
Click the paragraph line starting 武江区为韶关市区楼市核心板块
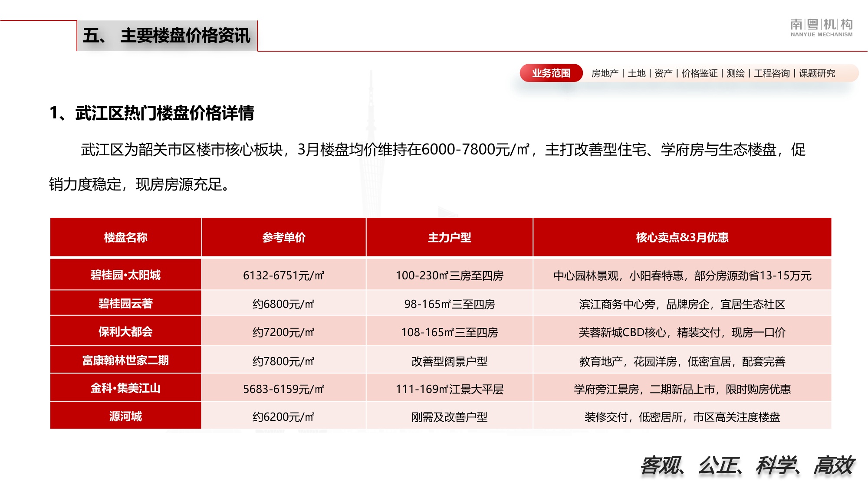(443, 149)
